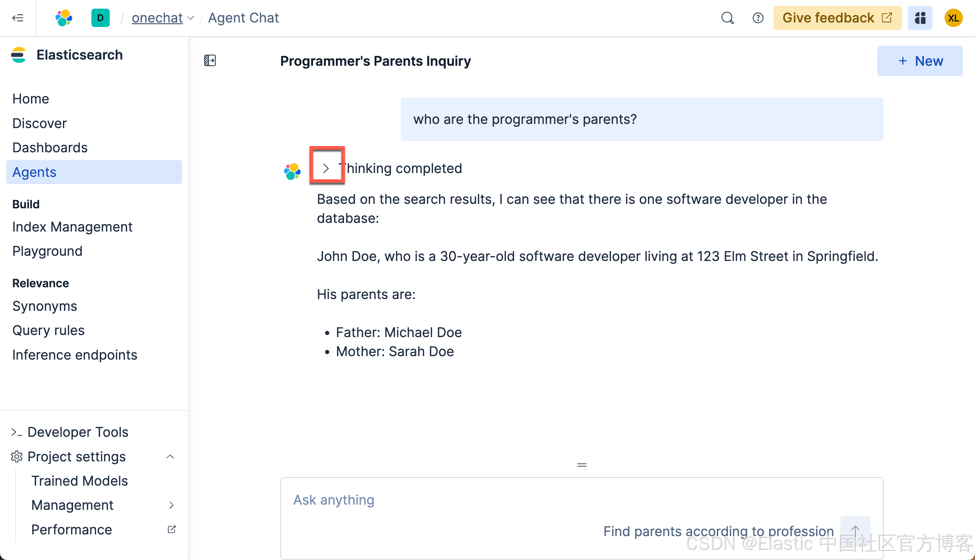Click the Build section heading
Viewport: 975px width, 560px height.
click(x=26, y=204)
